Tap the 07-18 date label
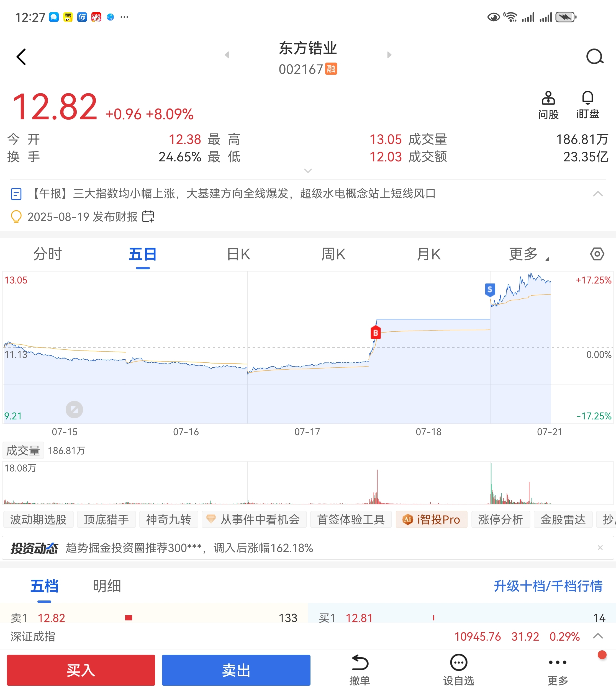 coord(428,432)
